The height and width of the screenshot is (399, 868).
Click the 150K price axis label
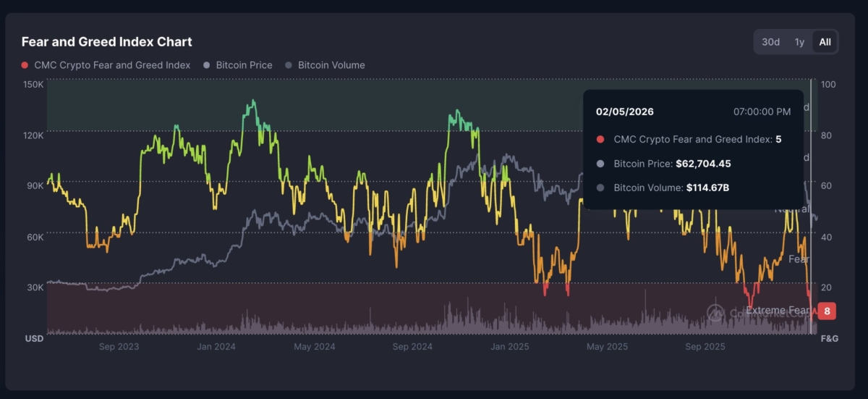[34, 85]
